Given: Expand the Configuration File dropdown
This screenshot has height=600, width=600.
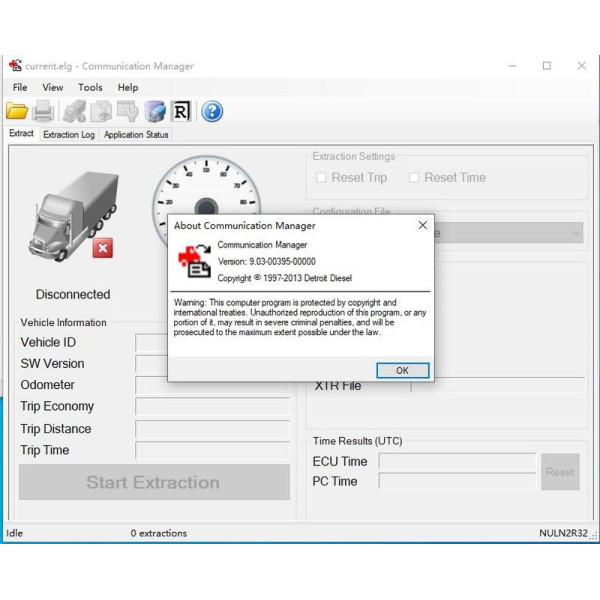Looking at the screenshot, I should click(576, 233).
